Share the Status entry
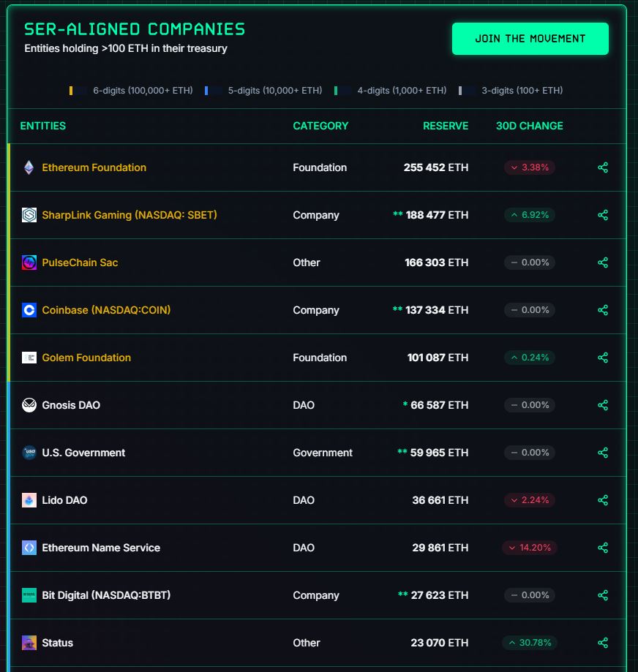The height and width of the screenshot is (672, 638). pyautogui.click(x=603, y=643)
